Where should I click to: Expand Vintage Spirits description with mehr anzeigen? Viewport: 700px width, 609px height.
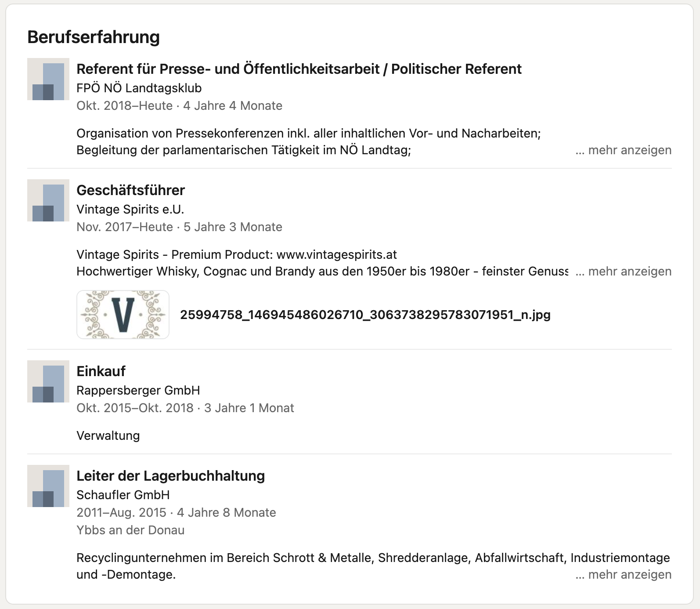(624, 272)
